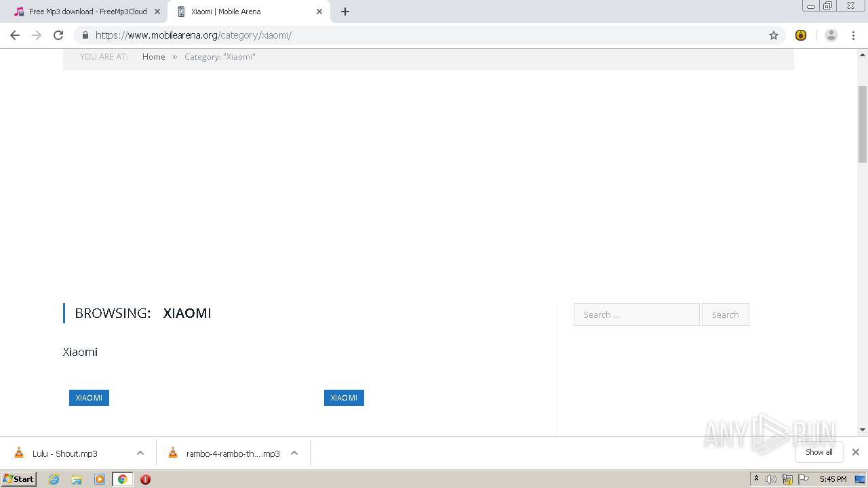Open the Action Center flag icon
Image resolution: width=868 pixels, height=488 pixels.
(x=804, y=479)
